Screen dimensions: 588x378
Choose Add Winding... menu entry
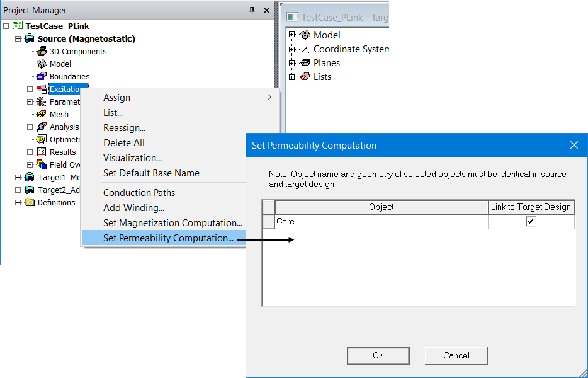(164, 207)
